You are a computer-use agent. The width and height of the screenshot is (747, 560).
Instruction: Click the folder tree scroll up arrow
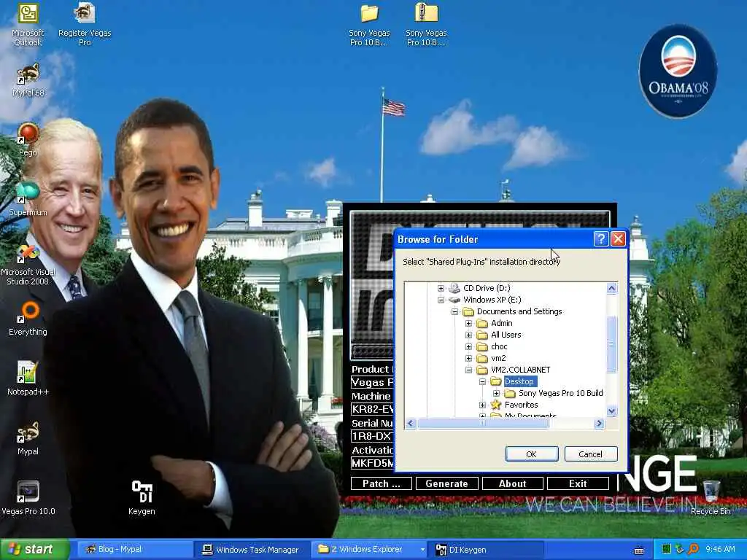pos(612,289)
